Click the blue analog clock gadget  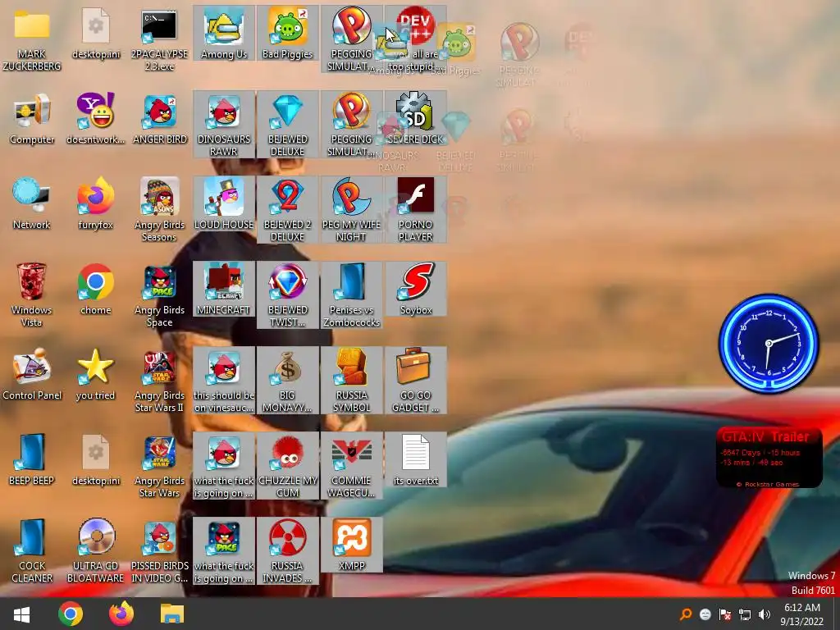click(x=769, y=343)
